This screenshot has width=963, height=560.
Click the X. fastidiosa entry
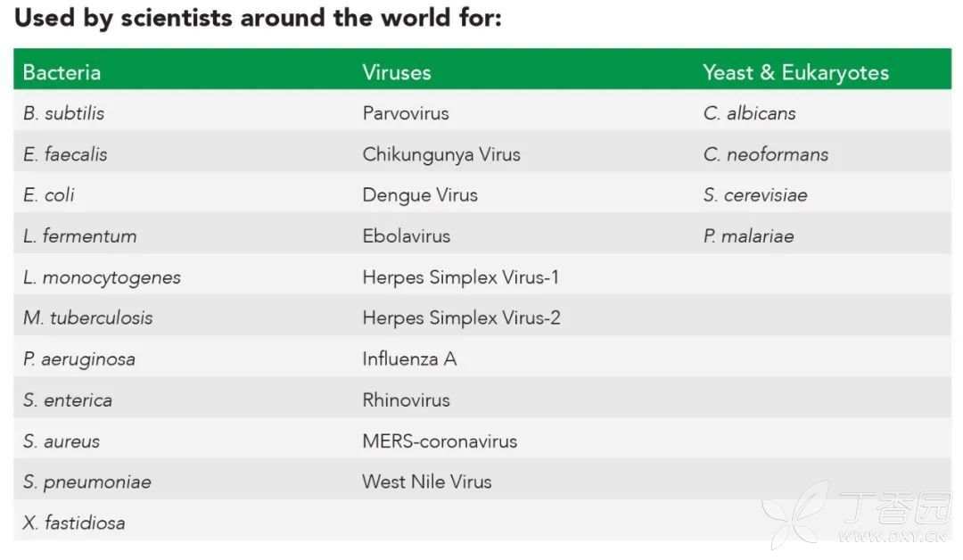74,523
